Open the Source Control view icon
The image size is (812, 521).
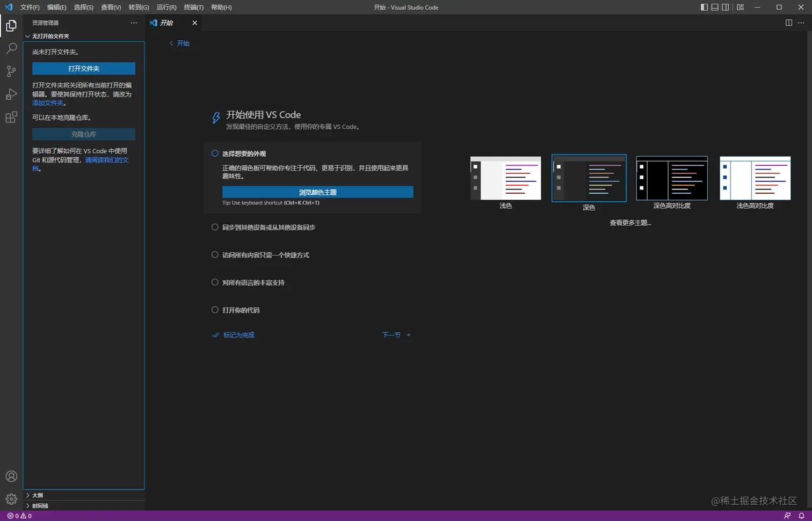point(11,71)
